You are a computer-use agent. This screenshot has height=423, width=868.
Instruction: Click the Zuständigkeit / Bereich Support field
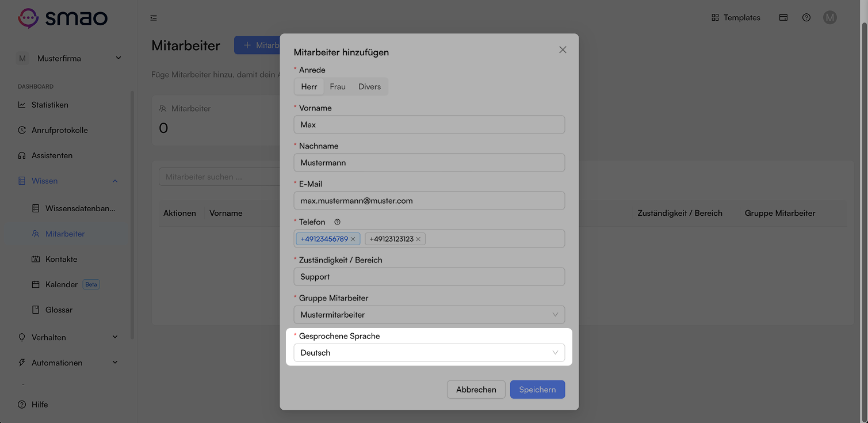click(x=429, y=276)
